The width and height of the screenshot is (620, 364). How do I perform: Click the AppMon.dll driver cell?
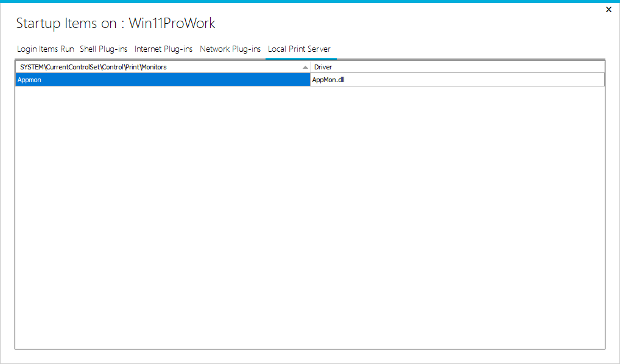point(457,80)
